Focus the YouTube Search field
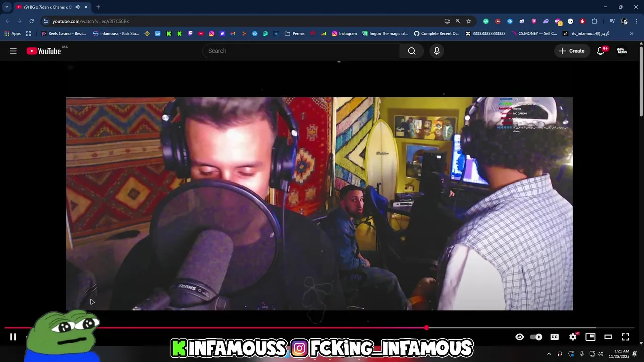This screenshot has width=644, height=362. [x=301, y=51]
